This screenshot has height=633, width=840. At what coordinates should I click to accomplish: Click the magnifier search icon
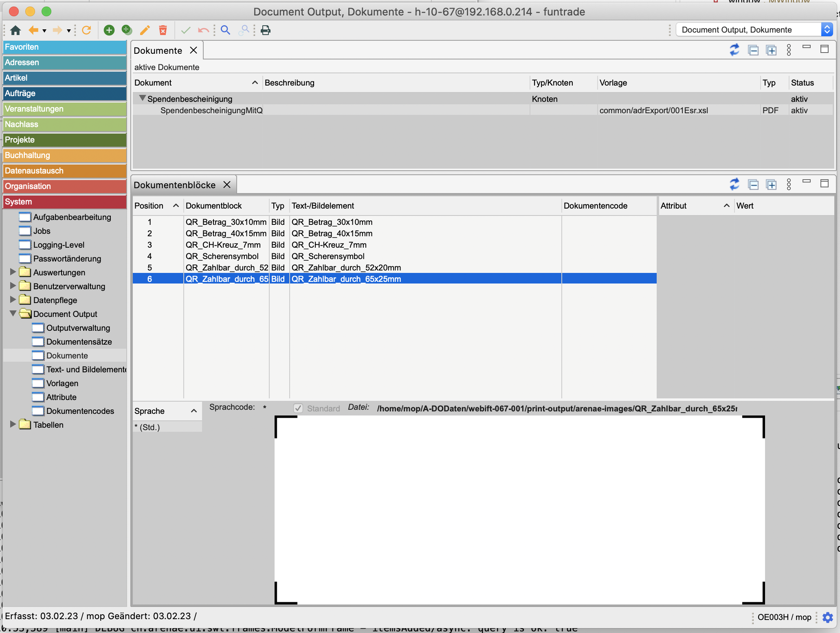(225, 30)
